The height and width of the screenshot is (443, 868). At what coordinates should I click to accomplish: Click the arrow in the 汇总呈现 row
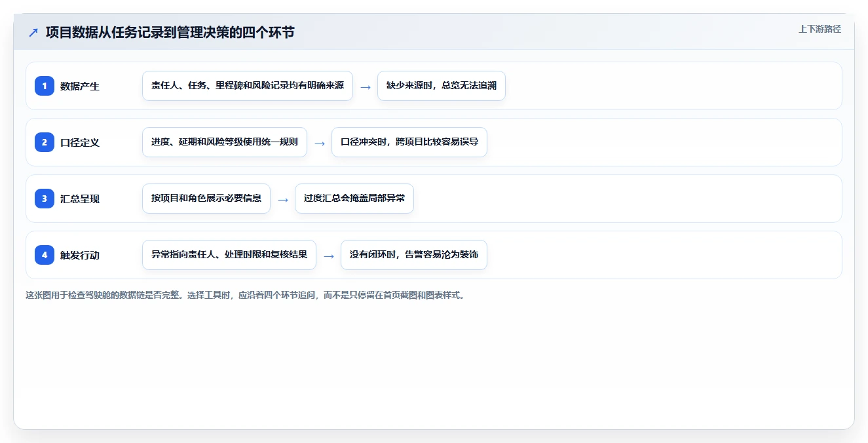[x=283, y=199]
